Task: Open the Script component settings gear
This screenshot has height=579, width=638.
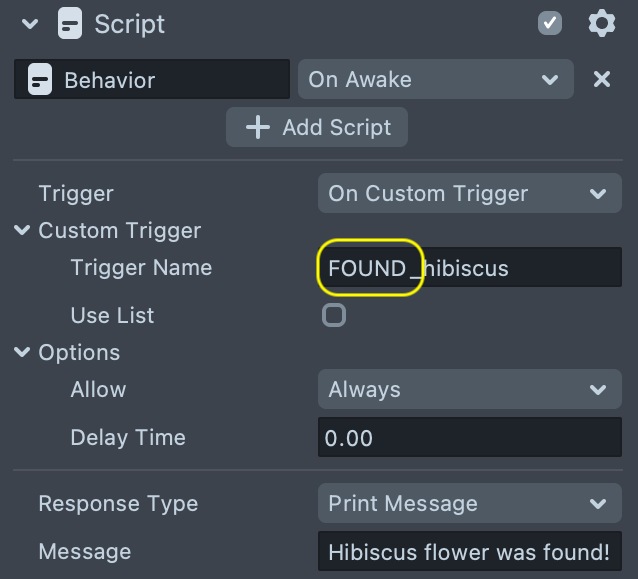Action: [x=601, y=23]
